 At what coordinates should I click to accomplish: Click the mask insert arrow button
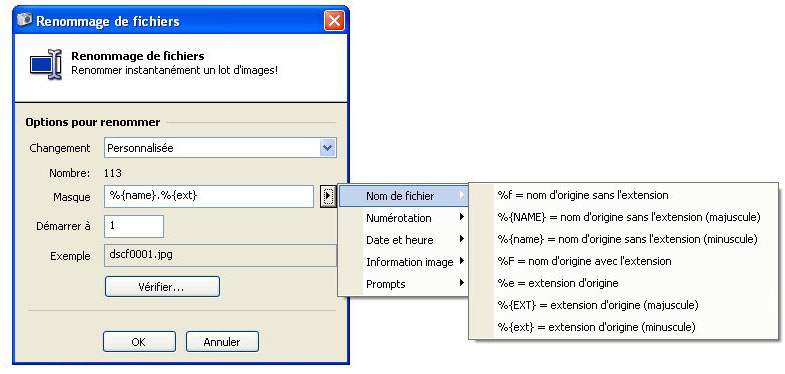[327, 196]
